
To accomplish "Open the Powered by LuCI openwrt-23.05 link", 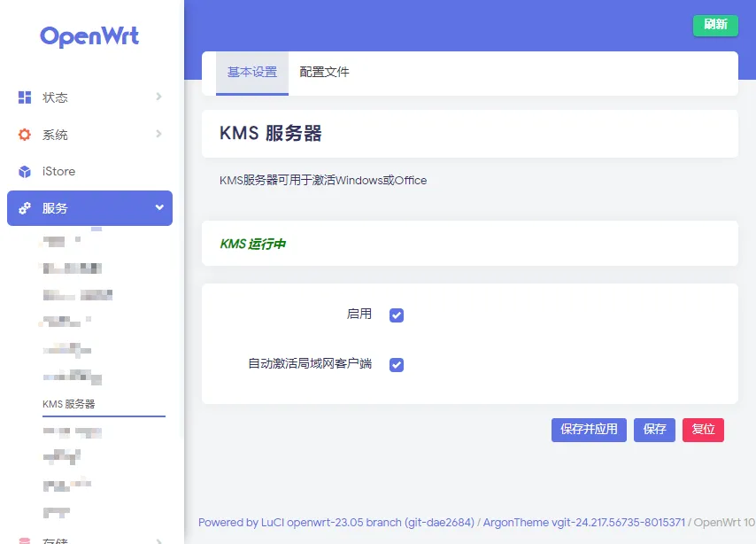I will tap(336, 523).
